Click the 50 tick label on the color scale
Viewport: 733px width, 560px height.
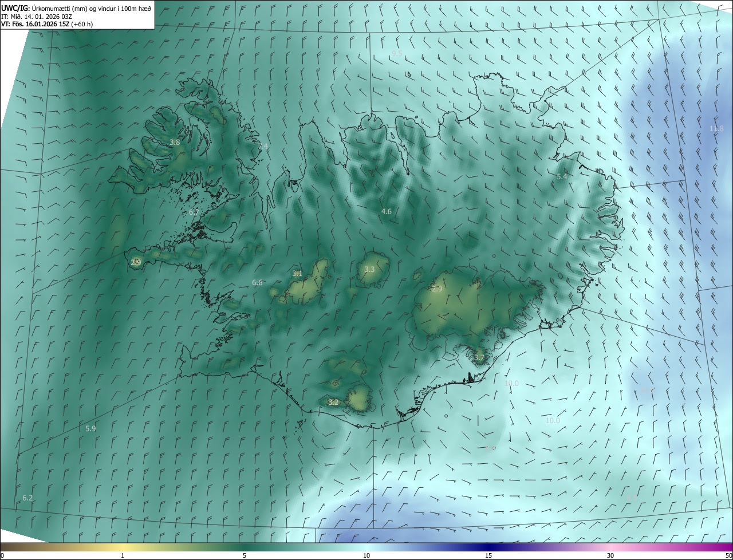[x=728, y=555]
